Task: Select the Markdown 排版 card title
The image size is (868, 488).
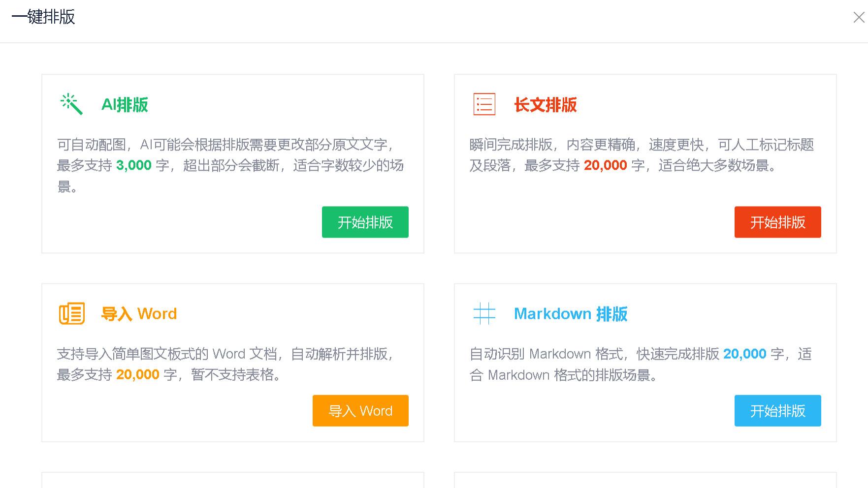Action: coord(570,313)
